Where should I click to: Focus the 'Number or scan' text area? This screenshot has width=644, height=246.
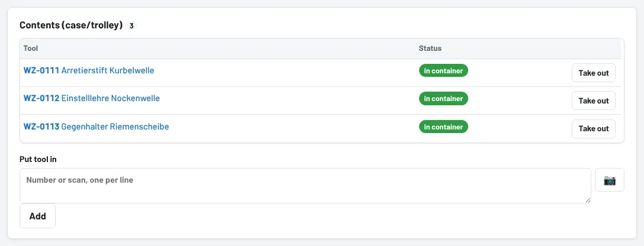click(305, 185)
